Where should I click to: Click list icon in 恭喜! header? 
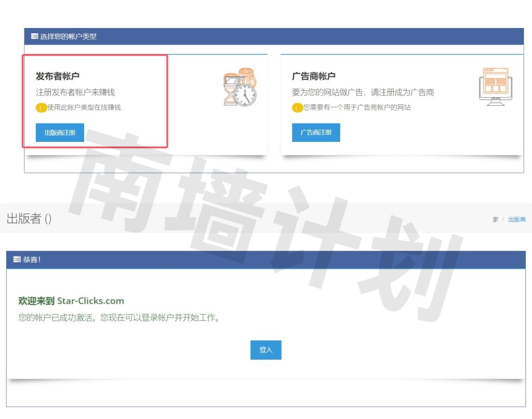click(17, 259)
